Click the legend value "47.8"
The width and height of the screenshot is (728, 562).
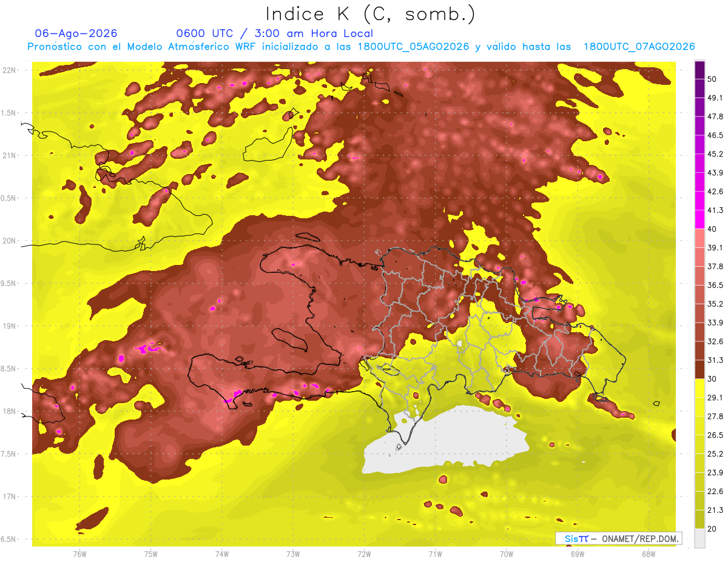pos(715,117)
